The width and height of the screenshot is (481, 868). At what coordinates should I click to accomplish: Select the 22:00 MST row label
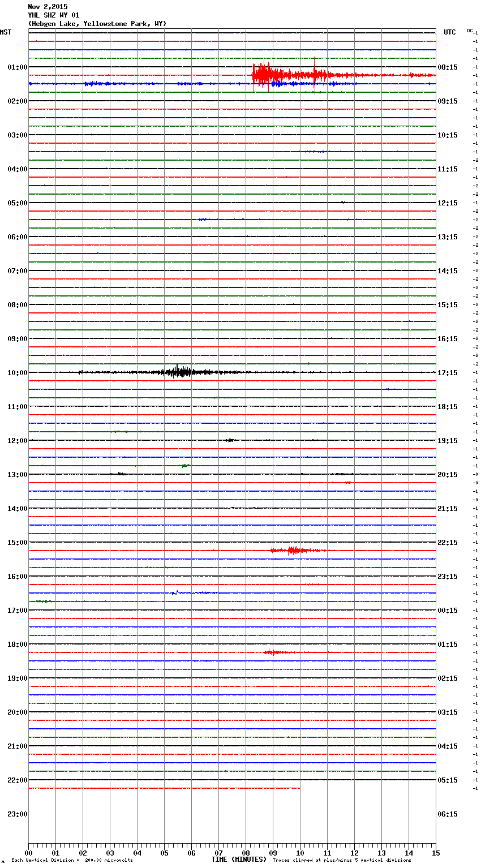pos(18,780)
